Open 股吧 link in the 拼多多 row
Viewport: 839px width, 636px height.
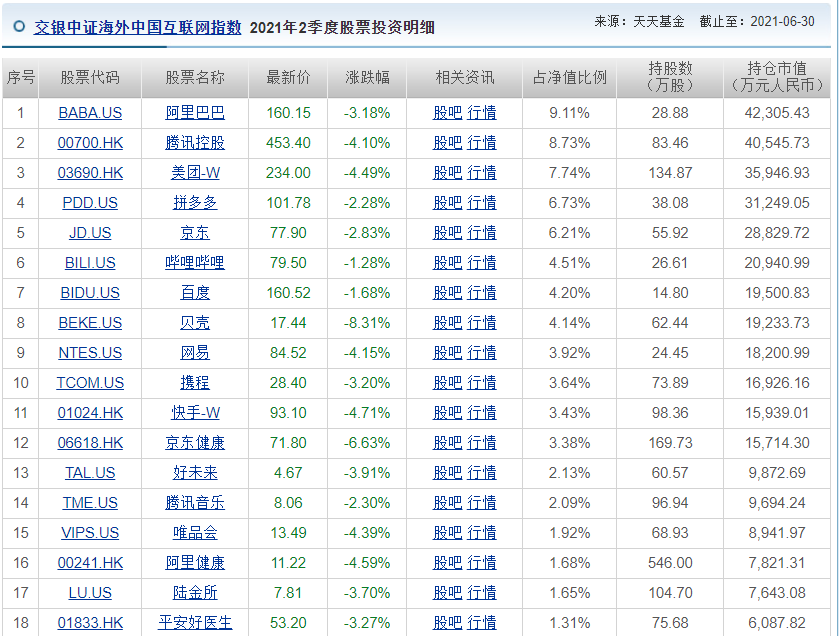click(447, 203)
